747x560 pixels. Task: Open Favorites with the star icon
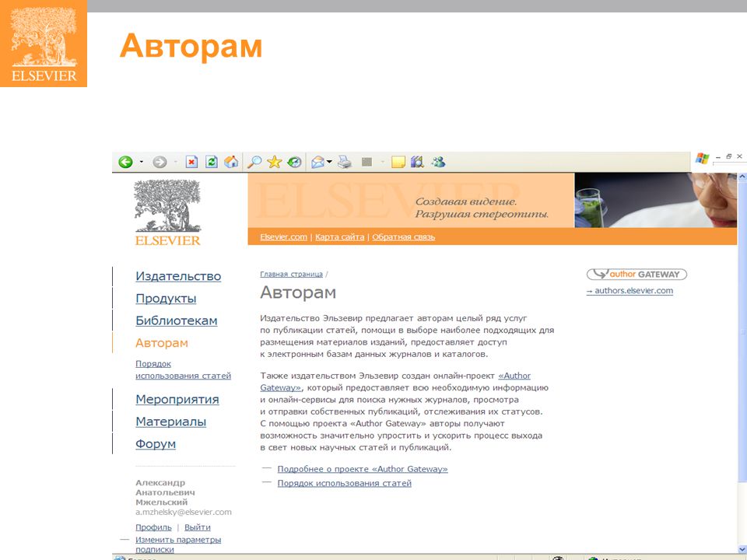pyautogui.click(x=275, y=162)
